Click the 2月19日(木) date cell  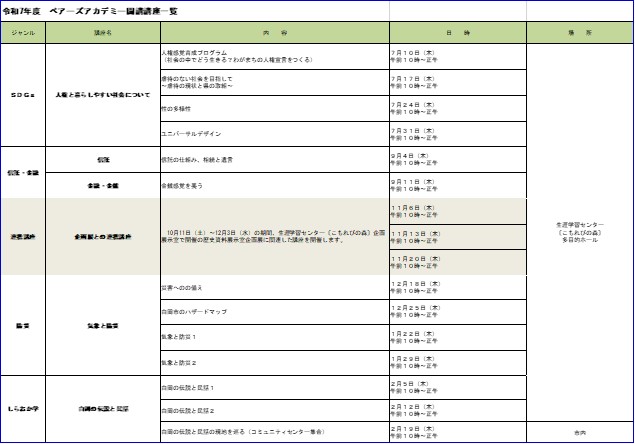(458, 432)
